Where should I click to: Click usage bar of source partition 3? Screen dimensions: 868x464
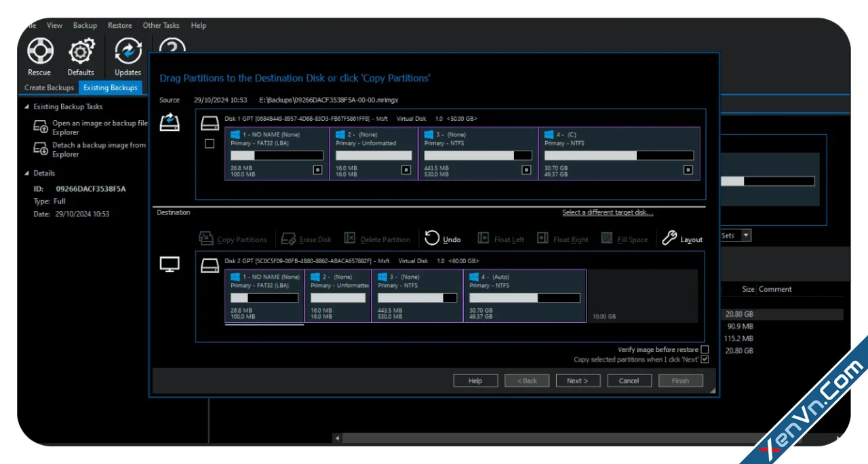[x=478, y=155]
